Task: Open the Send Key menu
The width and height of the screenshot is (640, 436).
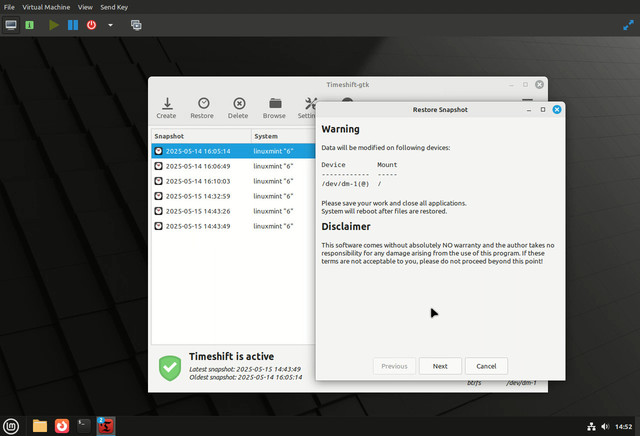Action: click(114, 7)
